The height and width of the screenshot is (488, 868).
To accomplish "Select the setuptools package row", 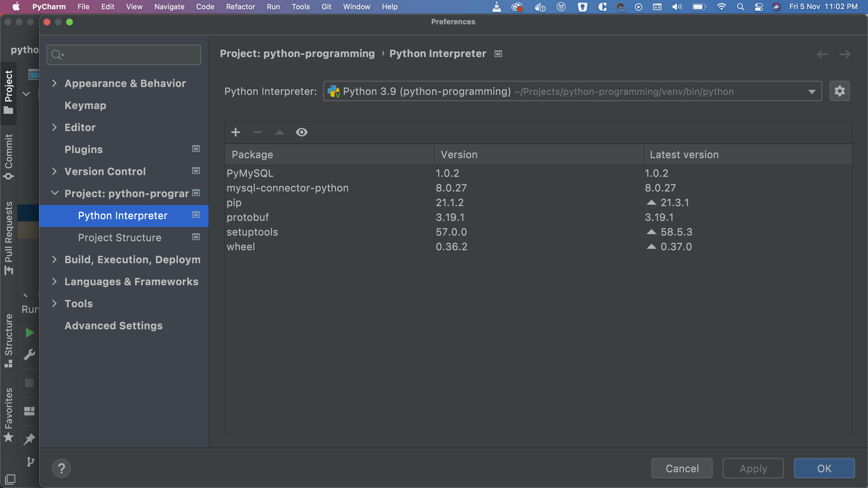I will pos(252,232).
